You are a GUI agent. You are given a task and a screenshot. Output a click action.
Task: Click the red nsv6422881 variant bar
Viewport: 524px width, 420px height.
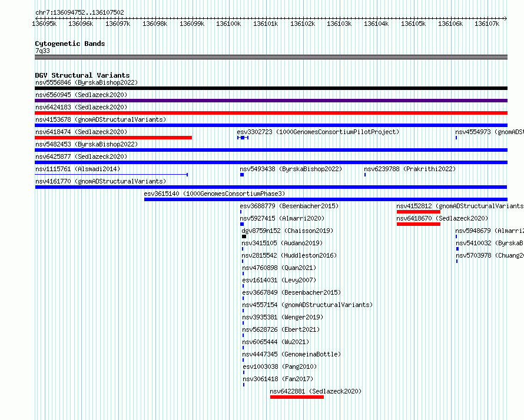297,397
